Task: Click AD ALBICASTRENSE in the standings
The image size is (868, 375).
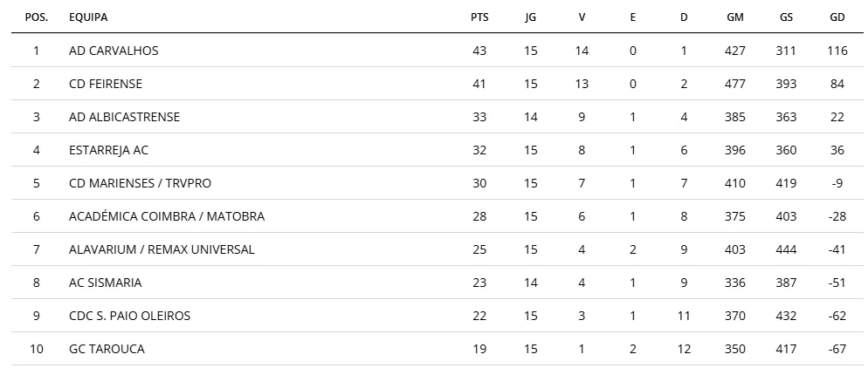Action: (124, 117)
